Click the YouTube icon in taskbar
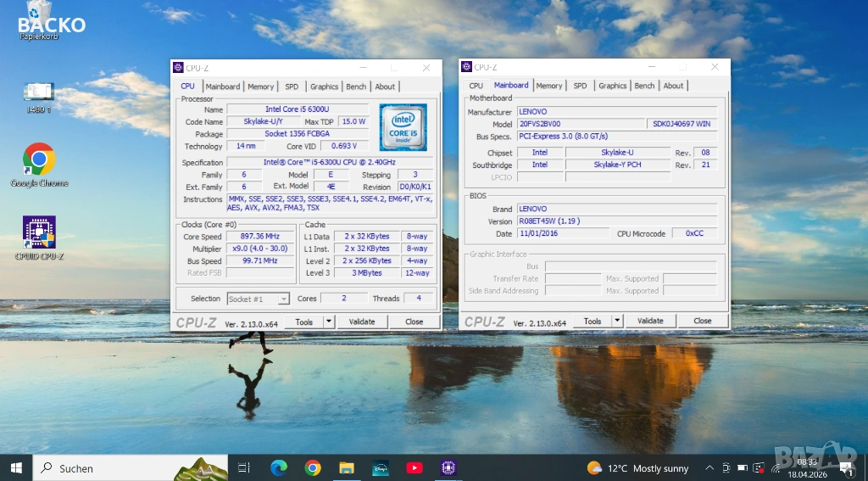 pyautogui.click(x=415, y=467)
